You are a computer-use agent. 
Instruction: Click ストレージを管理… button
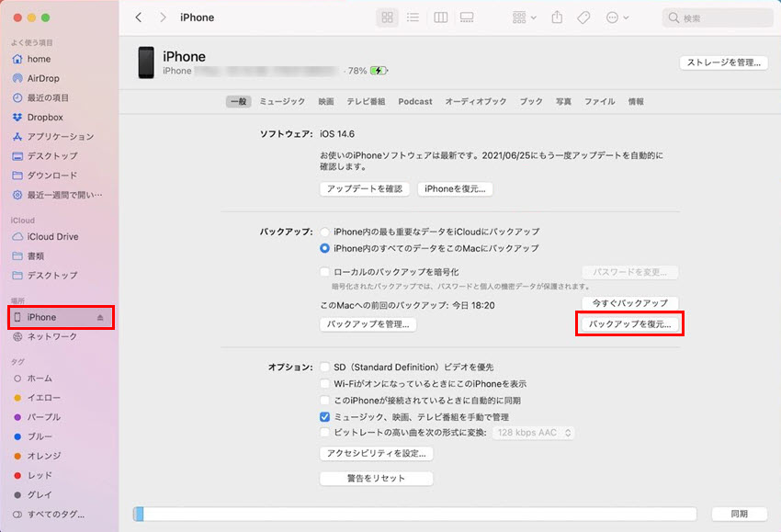pos(724,62)
